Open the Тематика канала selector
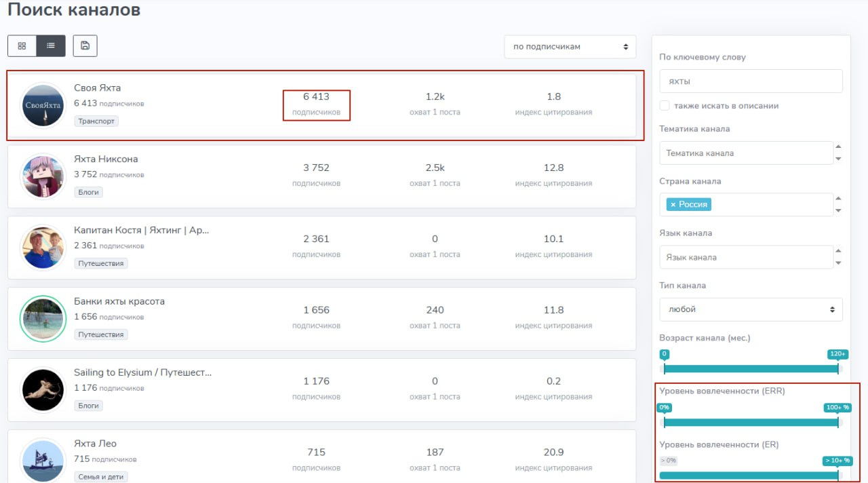The width and height of the screenshot is (868, 483). tap(746, 153)
